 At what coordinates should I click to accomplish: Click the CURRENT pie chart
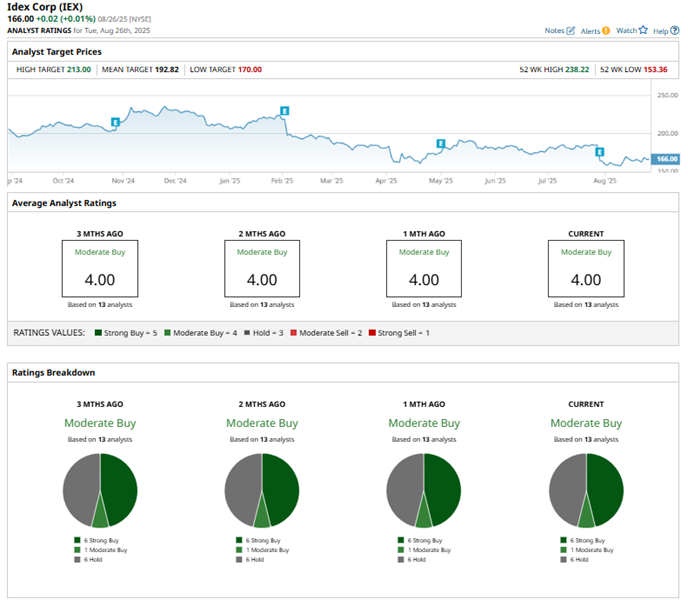[x=586, y=490]
